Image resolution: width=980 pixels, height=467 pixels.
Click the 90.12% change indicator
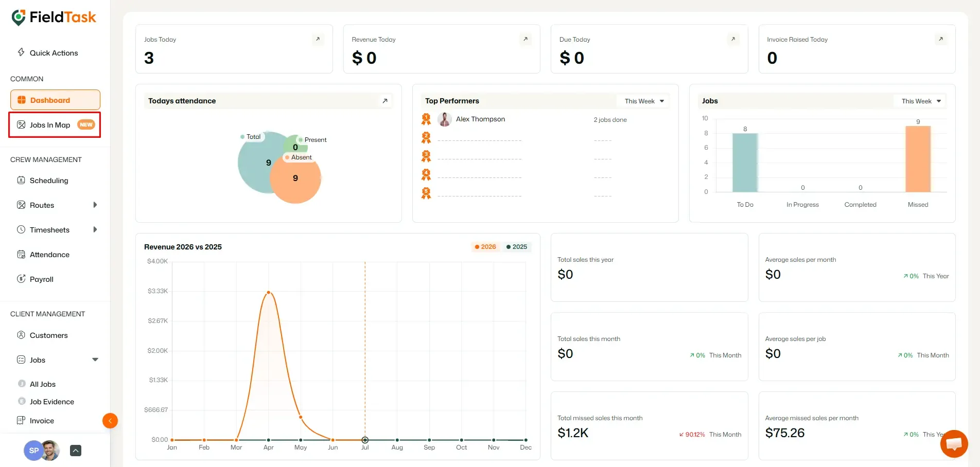tap(692, 435)
